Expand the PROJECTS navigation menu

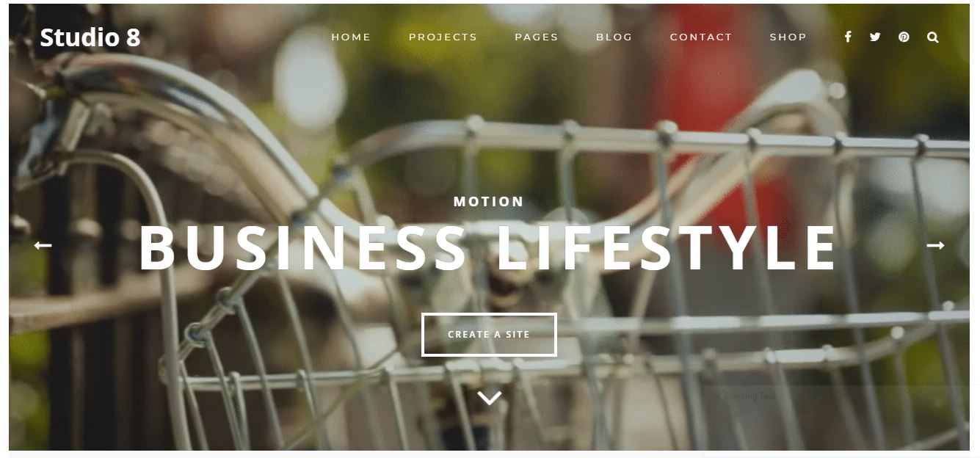point(443,37)
